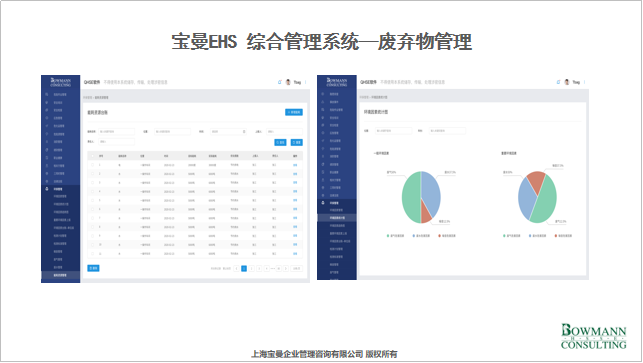
Task: Click the notification bell in table page header
Action: [x=280, y=82]
